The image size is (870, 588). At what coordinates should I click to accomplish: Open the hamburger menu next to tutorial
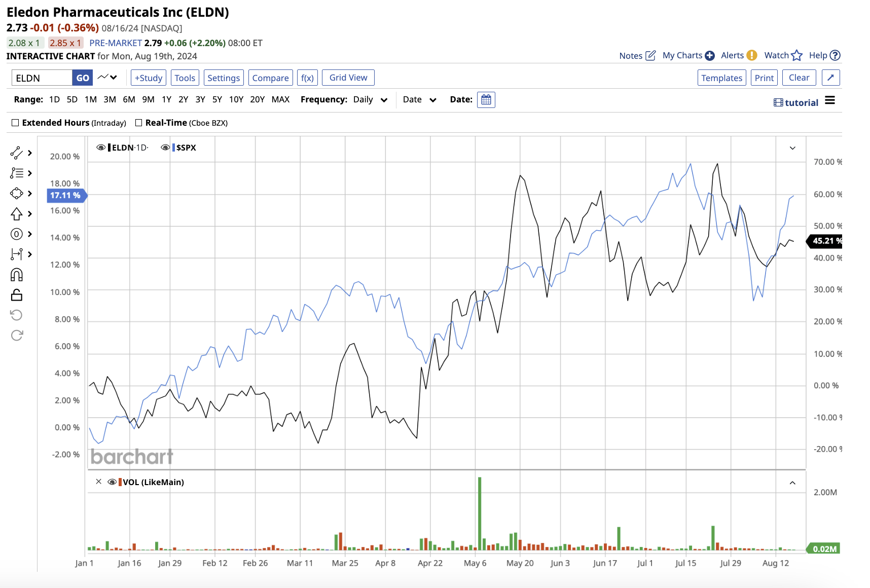829,100
